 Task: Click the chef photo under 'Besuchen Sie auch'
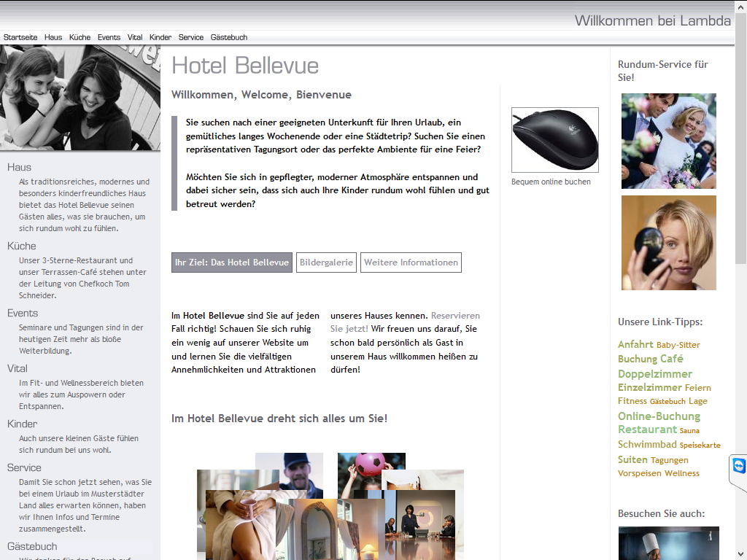click(668, 543)
